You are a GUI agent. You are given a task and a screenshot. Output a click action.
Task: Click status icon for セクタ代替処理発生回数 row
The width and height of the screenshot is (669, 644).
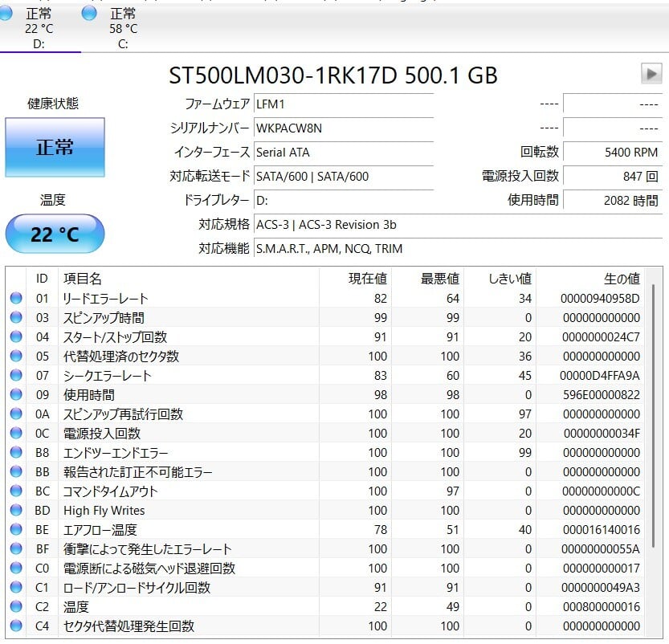pos(16,626)
